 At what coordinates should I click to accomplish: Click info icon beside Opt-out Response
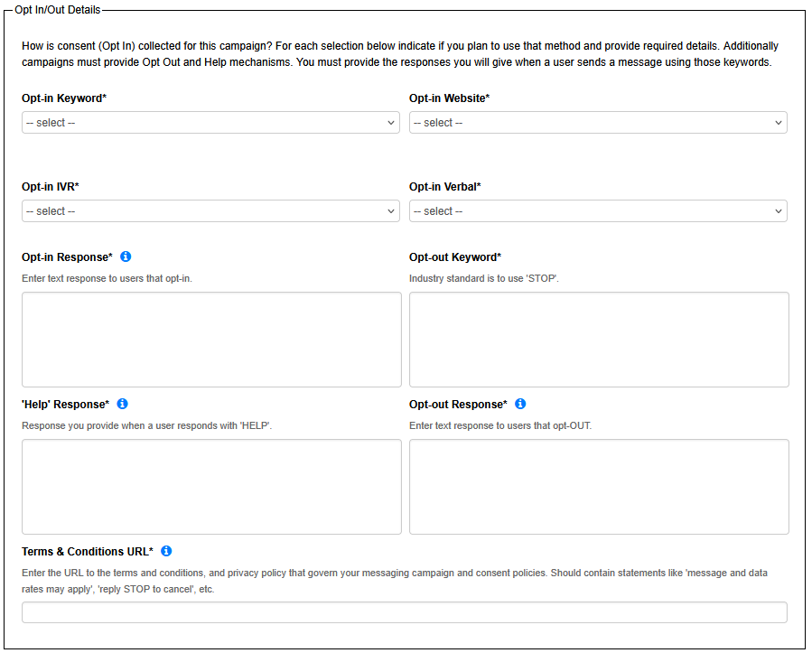[x=520, y=404]
